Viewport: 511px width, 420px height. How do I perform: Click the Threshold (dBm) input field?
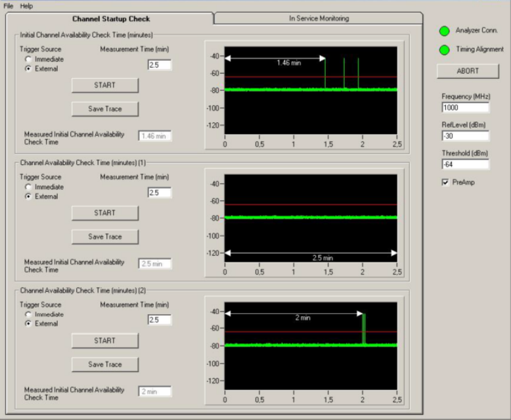tap(466, 164)
